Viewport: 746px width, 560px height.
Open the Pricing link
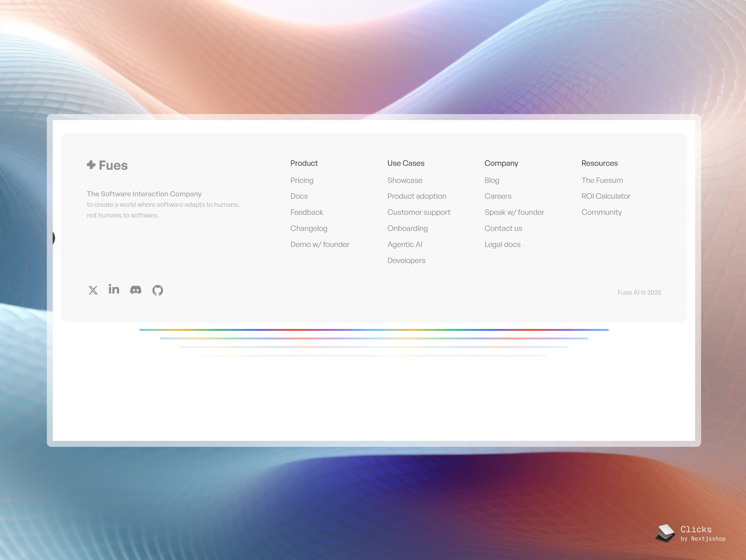click(x=302, y=180)
